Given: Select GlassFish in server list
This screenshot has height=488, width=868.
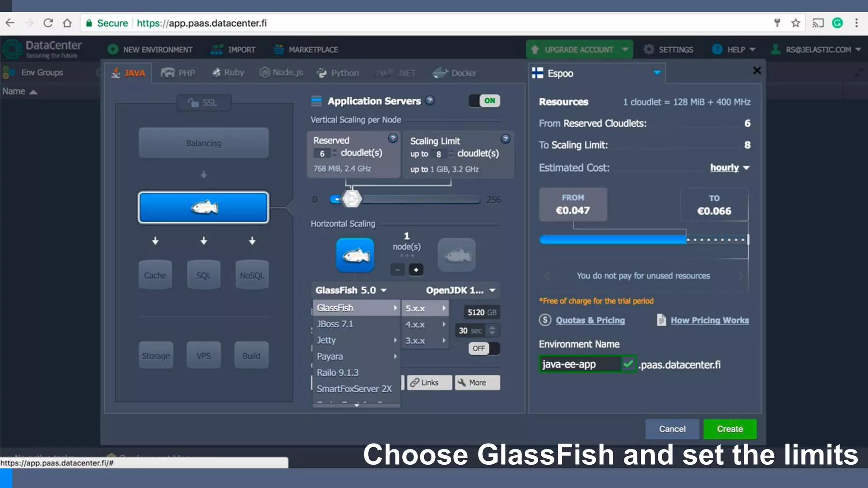Looking at the screenshot, I should 356,308.
